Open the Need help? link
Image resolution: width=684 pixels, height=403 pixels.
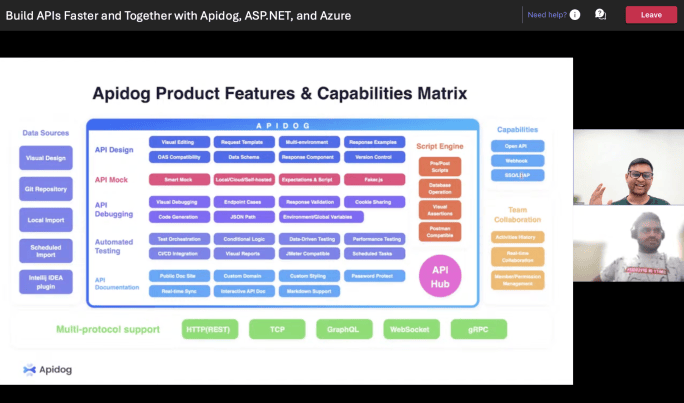[547, 15]
